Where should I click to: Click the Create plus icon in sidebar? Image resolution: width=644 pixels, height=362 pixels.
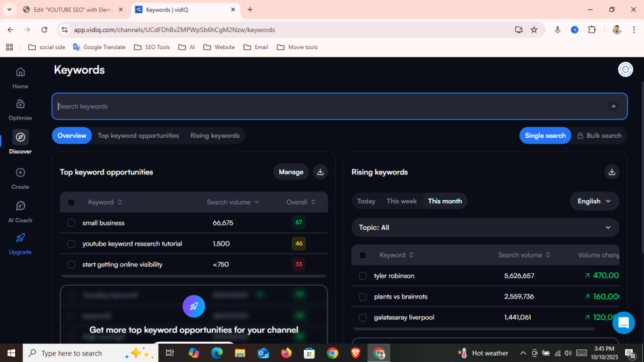click(x=20, y=173)
